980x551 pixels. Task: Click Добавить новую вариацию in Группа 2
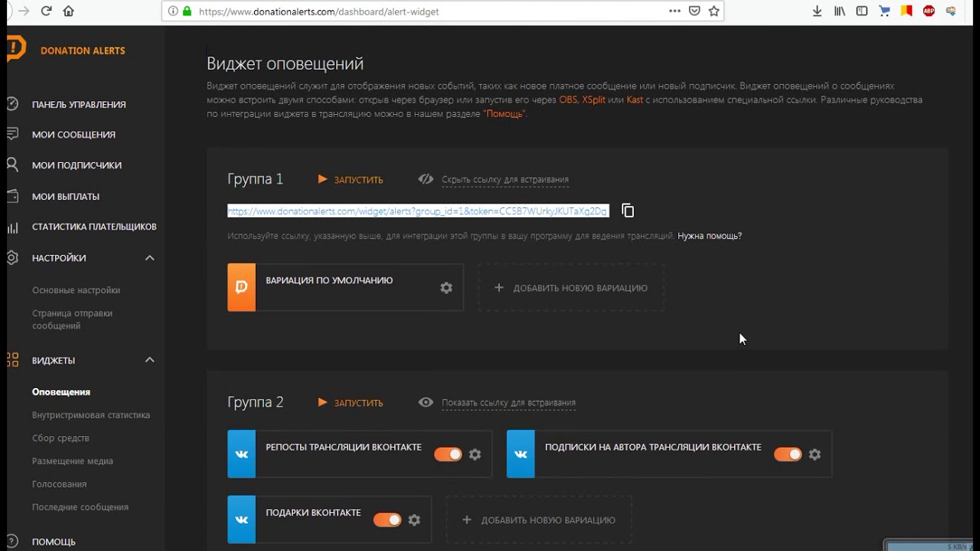coord(539,520)
